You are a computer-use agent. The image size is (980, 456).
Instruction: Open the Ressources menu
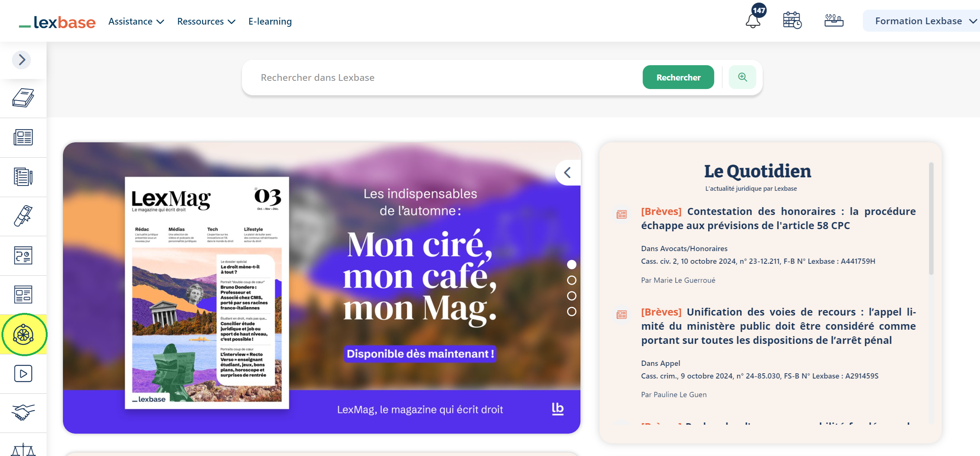(206, 21)
